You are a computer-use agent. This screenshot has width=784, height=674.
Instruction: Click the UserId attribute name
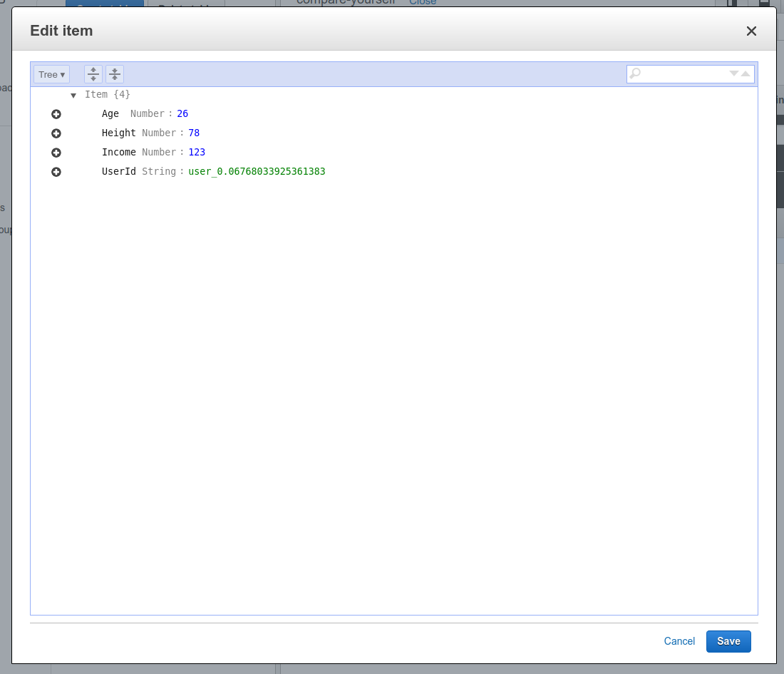click(118, 171)
